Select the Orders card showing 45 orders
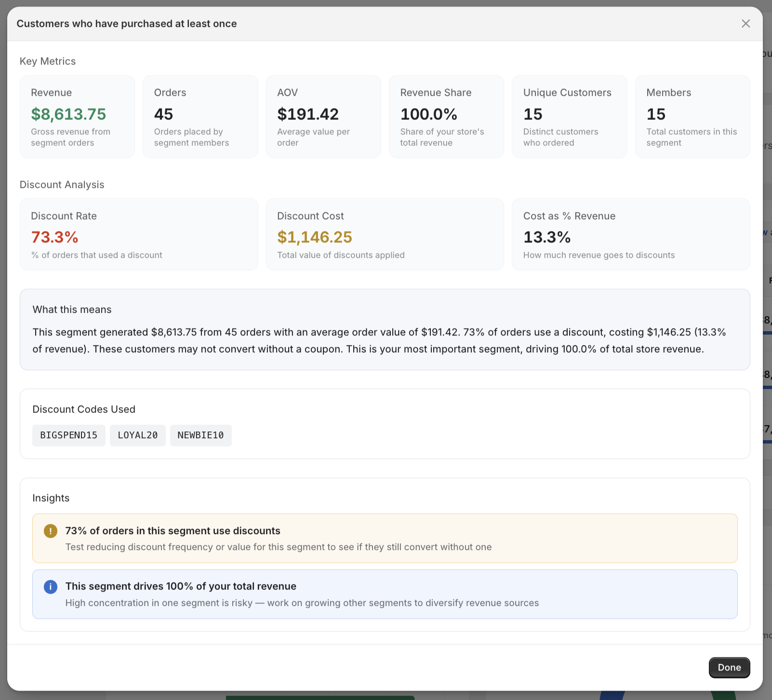The image size is (772, 700). pos(200,116)
